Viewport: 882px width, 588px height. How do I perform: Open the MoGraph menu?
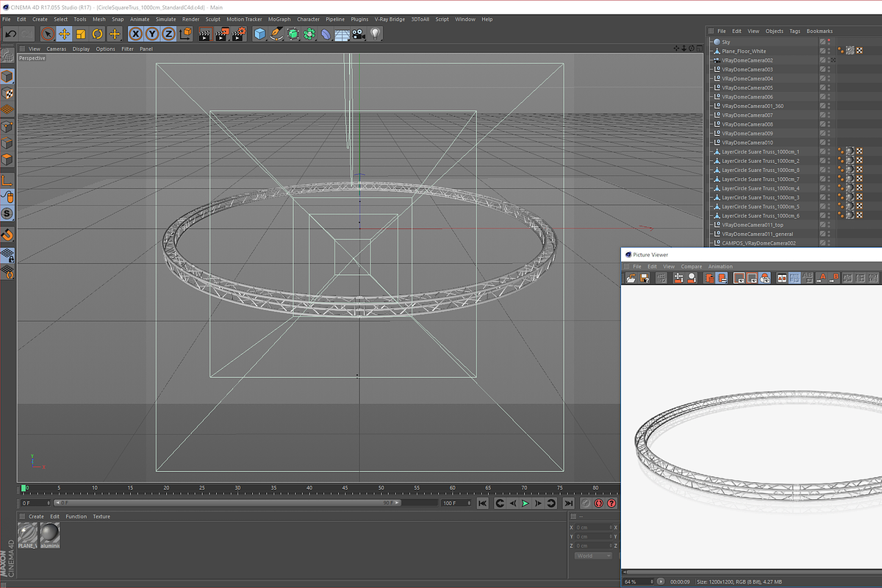(x=279, y=19)
